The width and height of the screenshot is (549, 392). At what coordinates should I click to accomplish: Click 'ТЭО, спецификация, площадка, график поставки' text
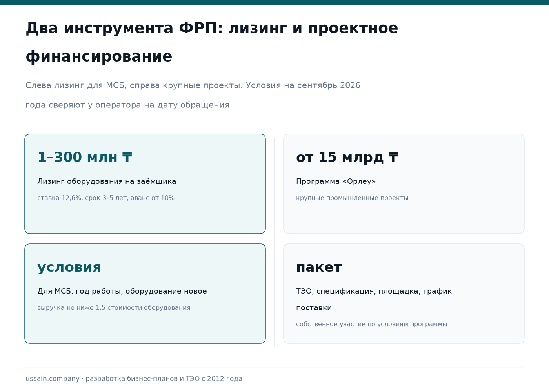coord(374,299)
